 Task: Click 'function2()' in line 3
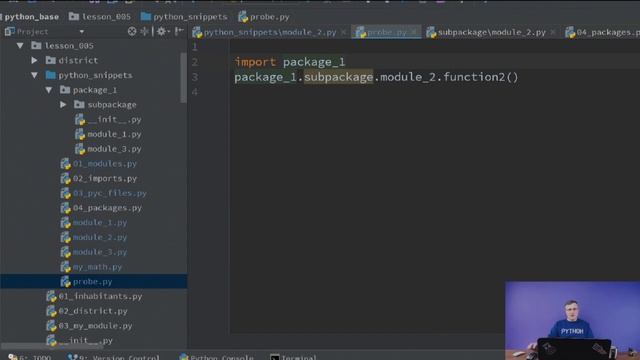click(480, 77)
